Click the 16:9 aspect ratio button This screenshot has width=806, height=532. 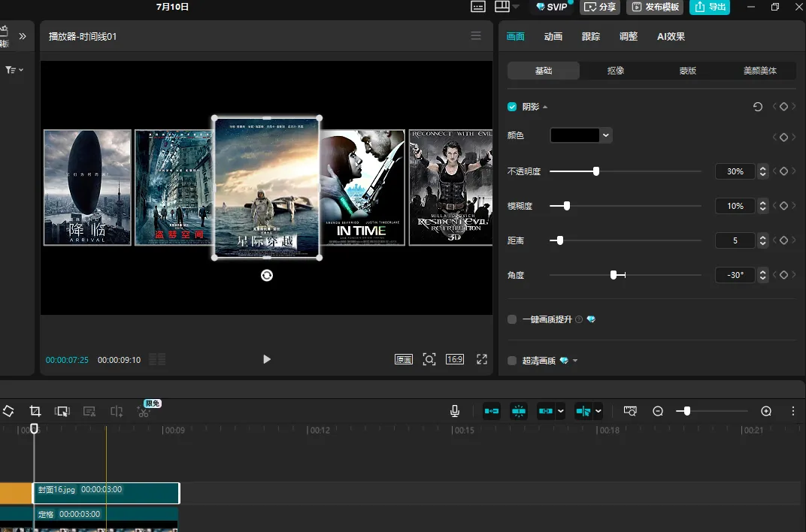tap(454, 359)
